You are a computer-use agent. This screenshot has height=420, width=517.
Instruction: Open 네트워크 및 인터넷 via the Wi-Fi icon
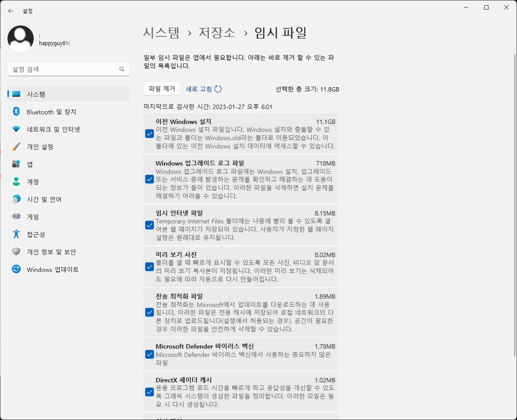coord(16,129)
